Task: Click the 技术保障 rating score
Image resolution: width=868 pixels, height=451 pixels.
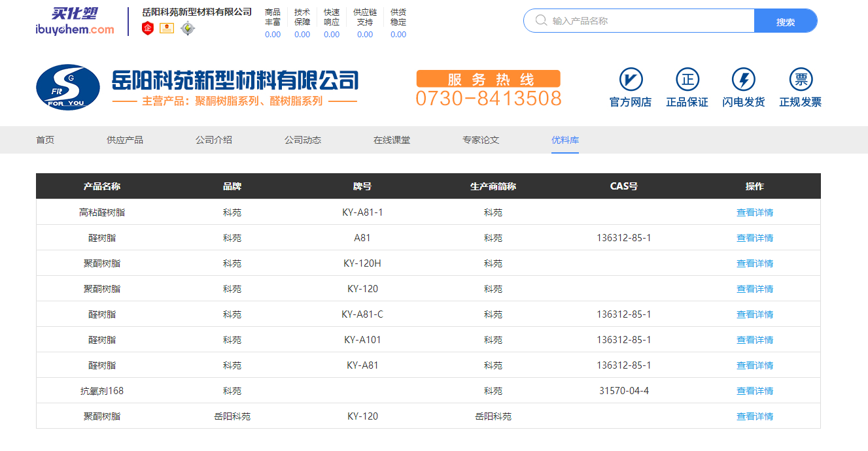Action: (302, 35)
